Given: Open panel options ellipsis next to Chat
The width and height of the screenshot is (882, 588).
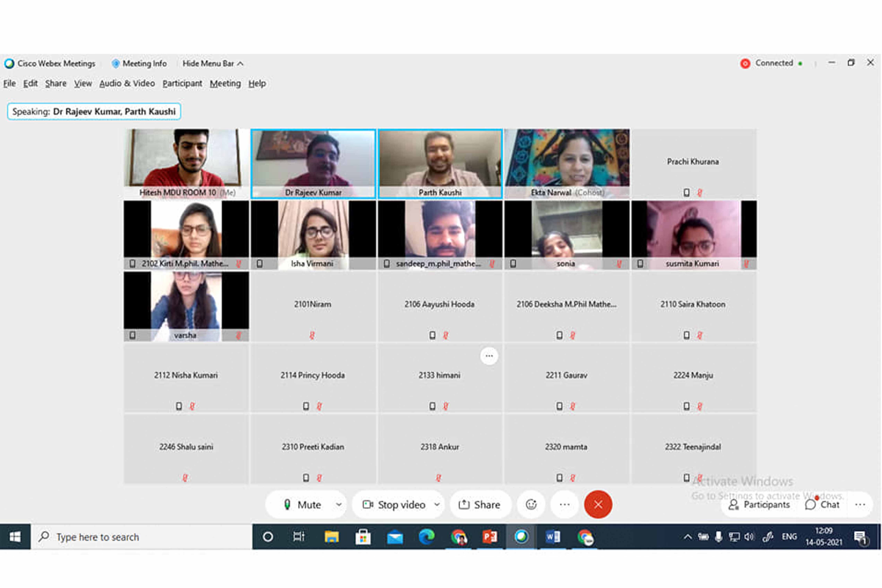Looking at the screenshot, I should [x=860, y=505].
